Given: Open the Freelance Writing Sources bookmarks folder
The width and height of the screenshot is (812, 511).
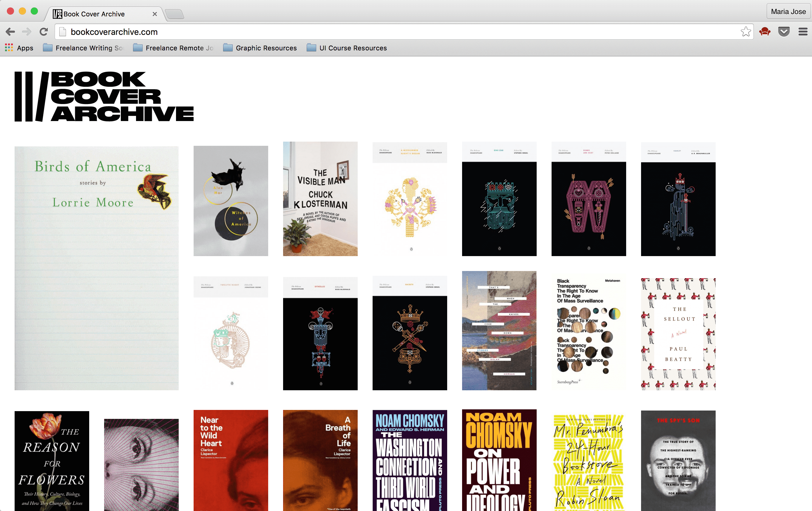Looking at the screenshot, I should tap(84, 48).
